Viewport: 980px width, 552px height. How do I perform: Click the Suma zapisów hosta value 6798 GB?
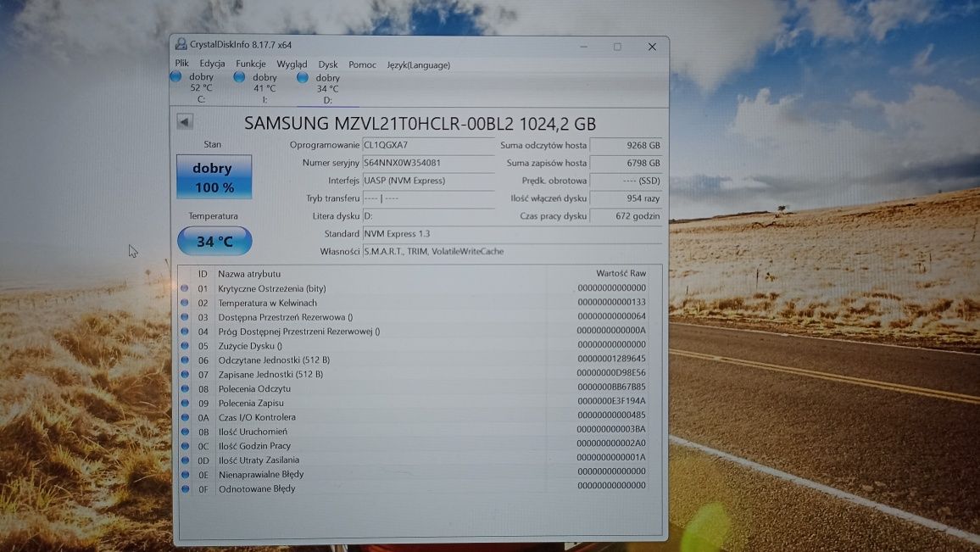click(x=626, y=163)
